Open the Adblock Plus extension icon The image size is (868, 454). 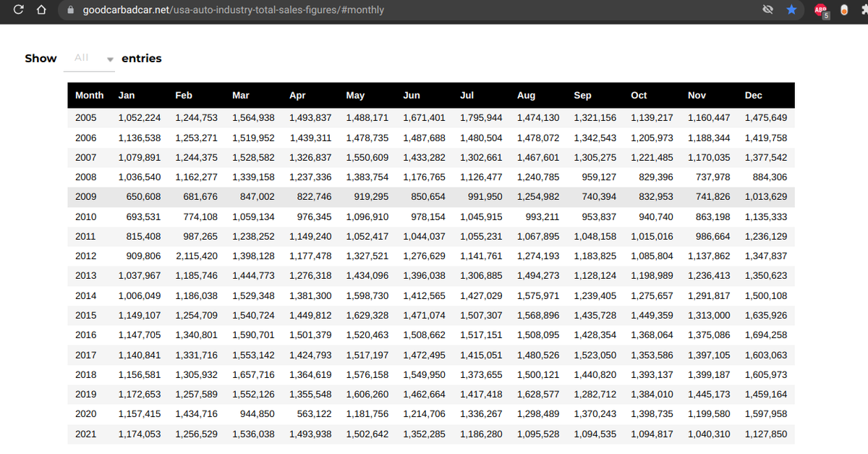coord(821,11)
